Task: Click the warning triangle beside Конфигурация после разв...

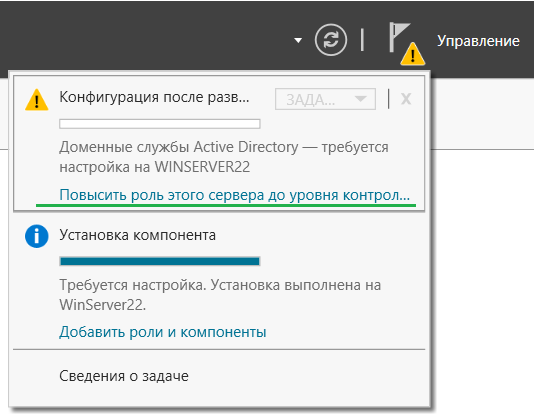Action: 37,100
